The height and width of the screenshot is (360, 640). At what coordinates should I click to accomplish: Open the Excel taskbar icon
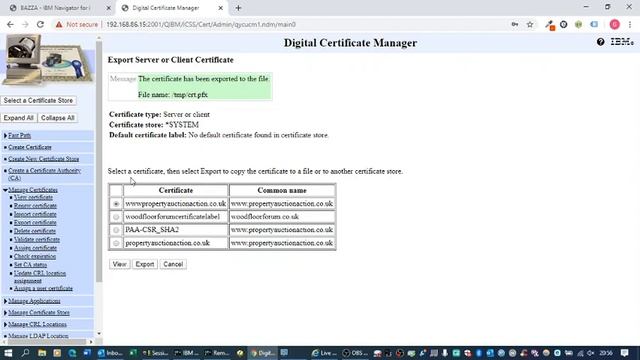point(133,353)
